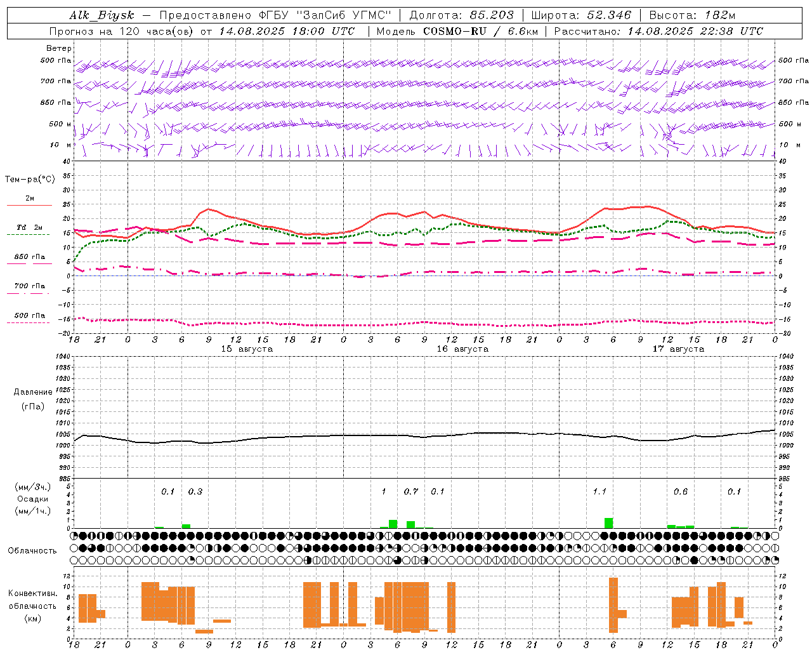Viewport: 812px width, 650px height.
Task: Click the Тем-ра(°C) temperature panel label
Action: [30, 180]
